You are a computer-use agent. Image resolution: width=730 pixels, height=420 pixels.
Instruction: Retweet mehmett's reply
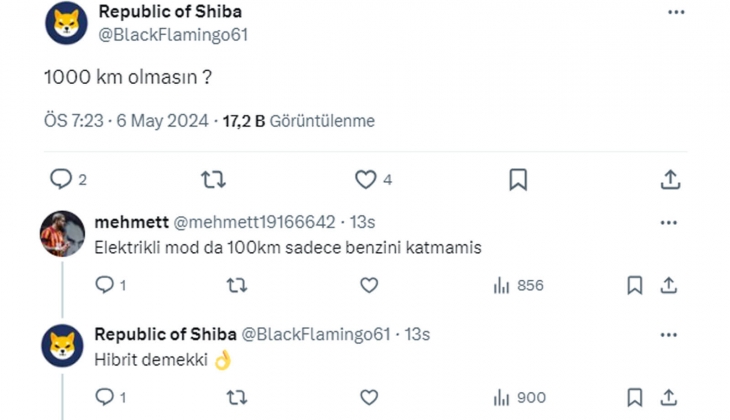pyautogui.click(x=237, y=285)
